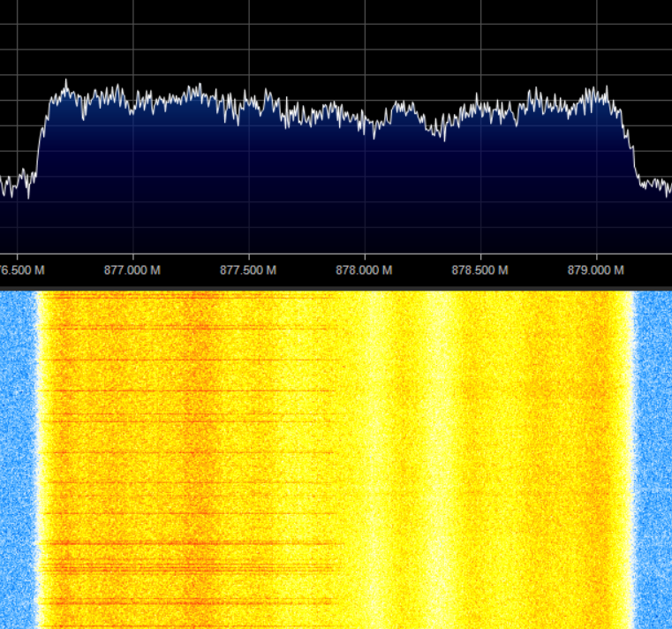Click the spectrum trace peak just right of 879.000 M
Image resolution: width=672 pixels, height=629 pixels.
(606, 89)
